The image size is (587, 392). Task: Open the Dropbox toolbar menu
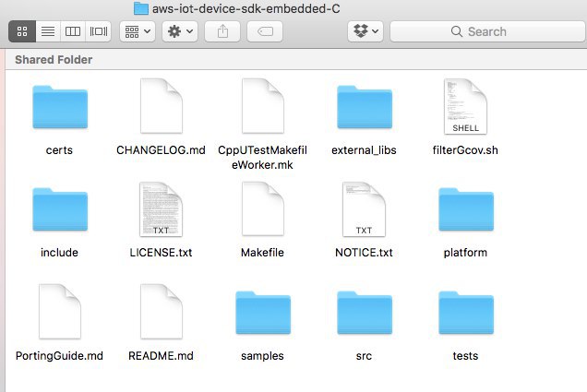tap(365, 31)
